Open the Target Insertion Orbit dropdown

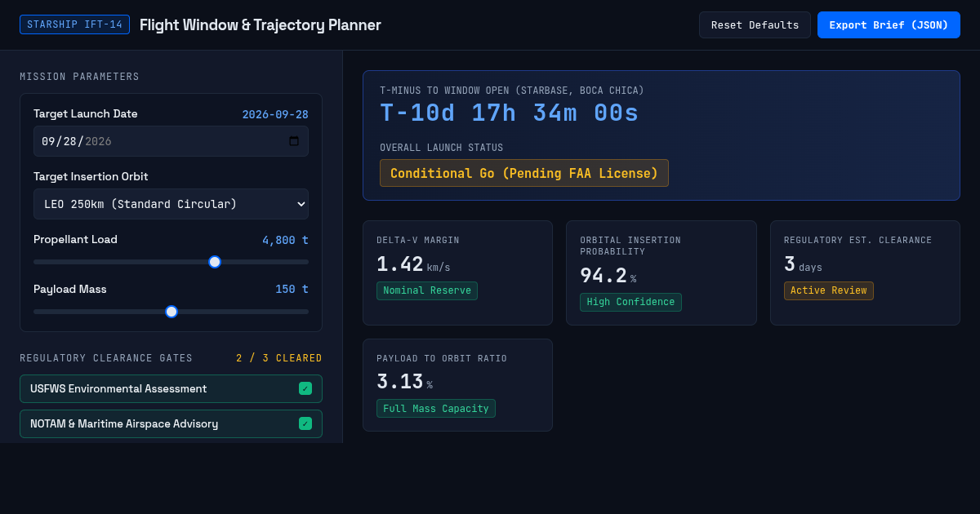pos(171,204)
